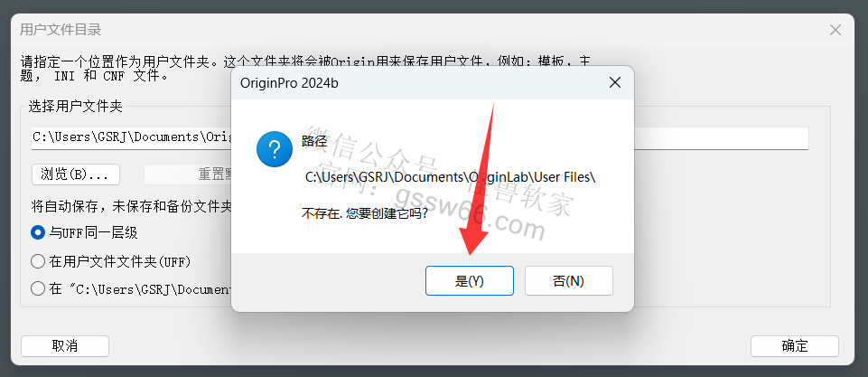Click the 不存在. 您要创建它吗? message text

(364, 213)
